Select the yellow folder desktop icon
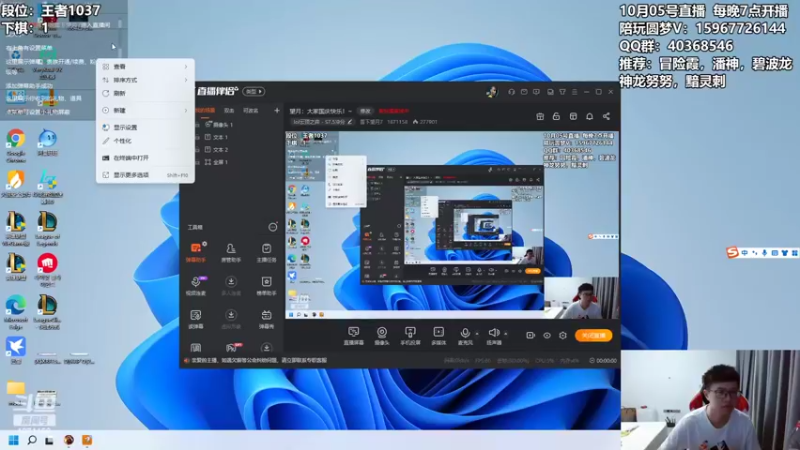The width and height of the screenshot is (800, 450). click(16, 393)
